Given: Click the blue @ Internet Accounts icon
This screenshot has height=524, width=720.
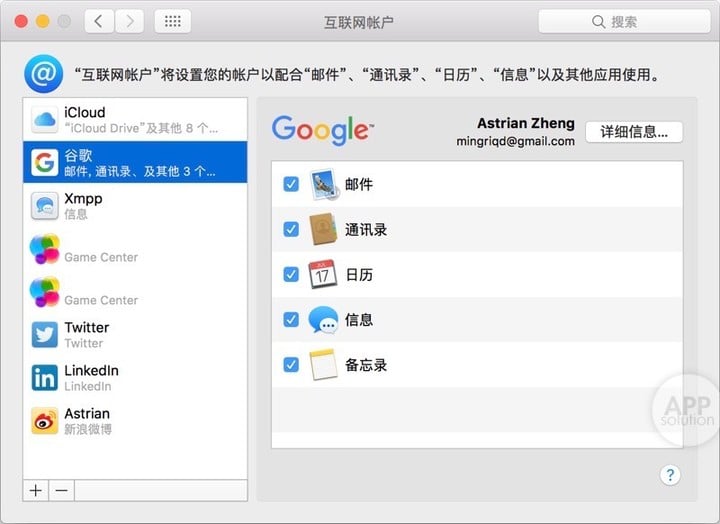Looking at the screenshot, I should point(44,73).
